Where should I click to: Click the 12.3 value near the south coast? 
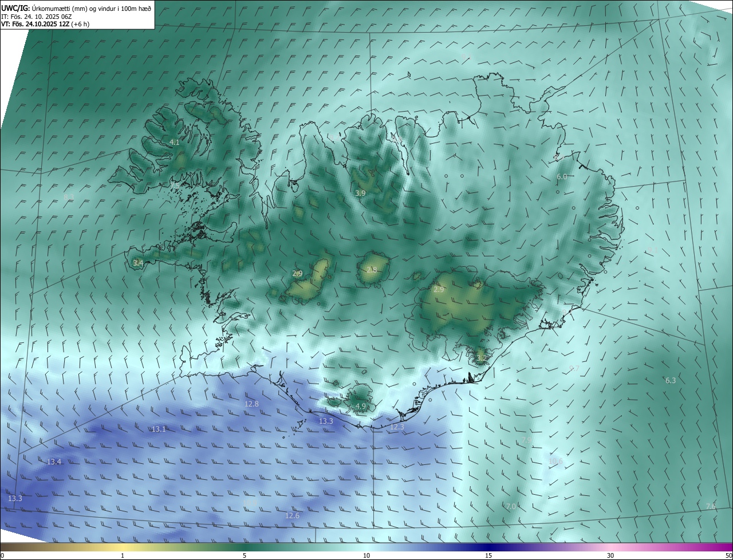tap(397, 427)
